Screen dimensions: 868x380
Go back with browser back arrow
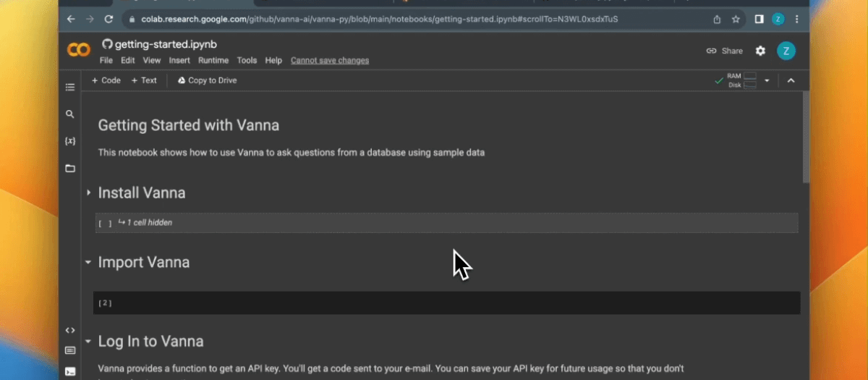pyautogui.click(x=70, y=20)
